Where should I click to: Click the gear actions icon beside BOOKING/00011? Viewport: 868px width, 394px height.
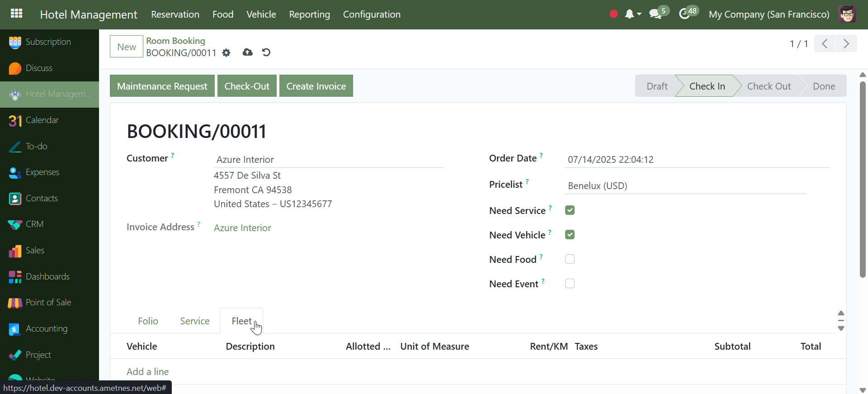(x=226, y=53)
